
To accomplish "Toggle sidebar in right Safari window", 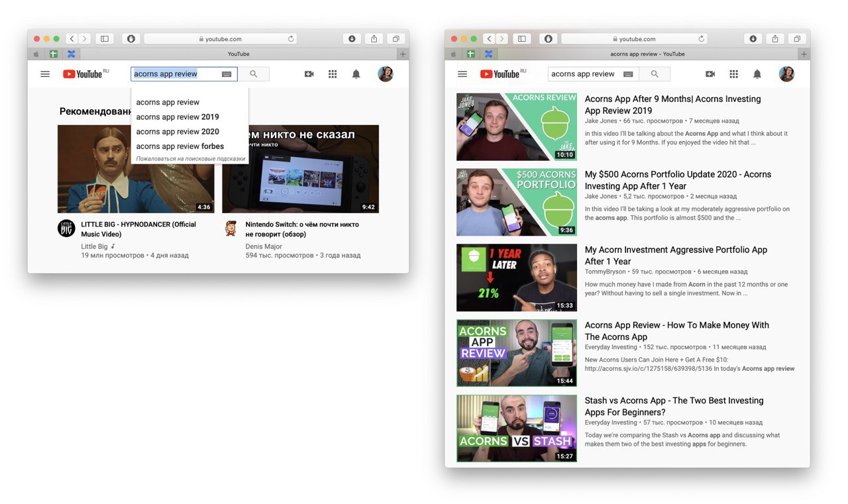I will click(x=522, y=39).
